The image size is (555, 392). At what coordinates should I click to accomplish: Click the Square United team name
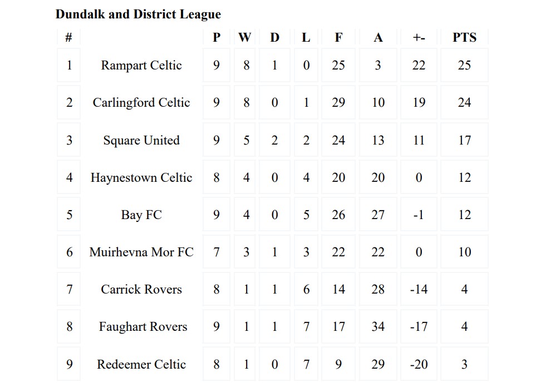(141, 140)
